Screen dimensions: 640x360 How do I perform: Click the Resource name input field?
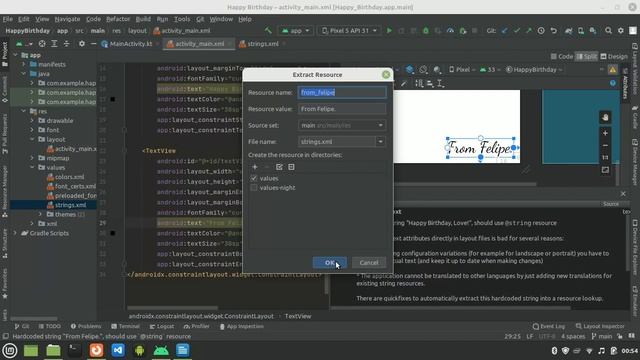(x=342, y=93)
